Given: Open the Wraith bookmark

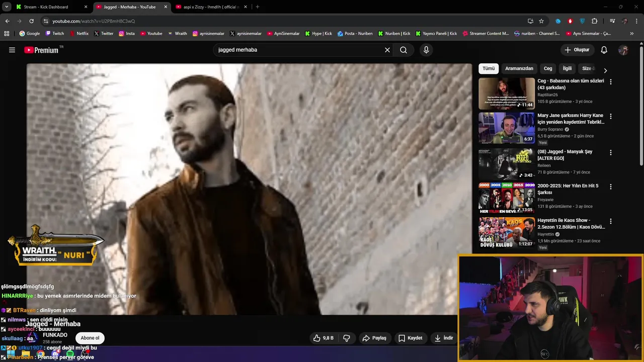Looking at the screenshot, I should tap(178, 34).
